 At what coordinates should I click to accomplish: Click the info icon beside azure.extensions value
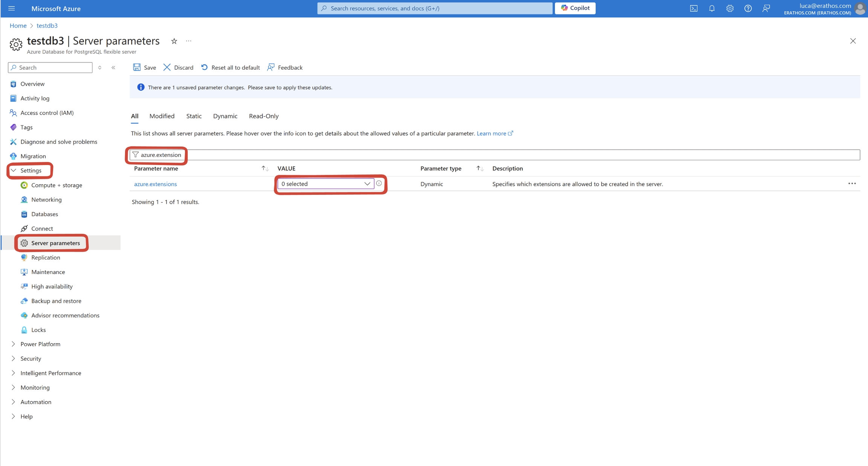coord(379,183)
